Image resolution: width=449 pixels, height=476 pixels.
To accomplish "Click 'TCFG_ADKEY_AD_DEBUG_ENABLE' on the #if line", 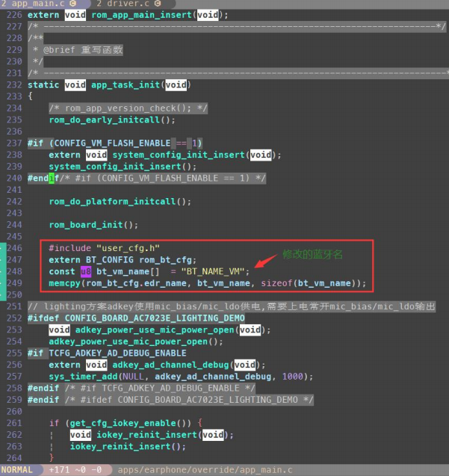I will tap(117, 353).
